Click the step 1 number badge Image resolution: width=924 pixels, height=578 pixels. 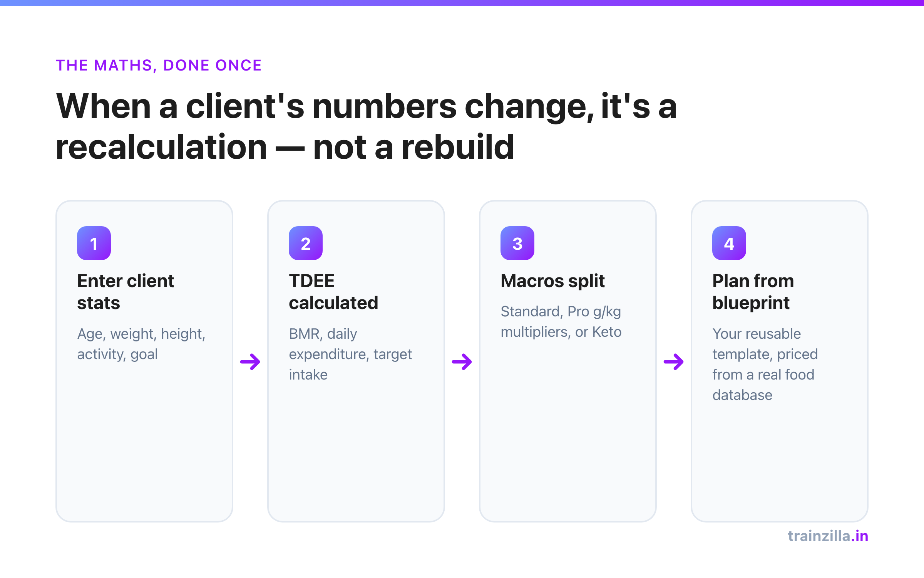pyautogui.click(x=94, y=243)
